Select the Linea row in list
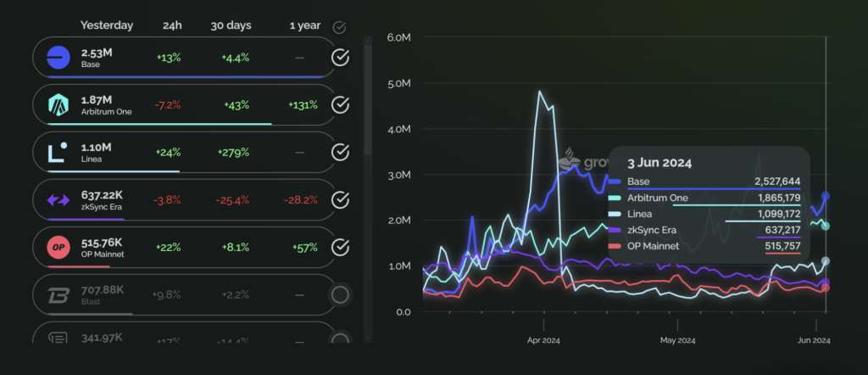The image size is (868, 375). (x=184, y=153)
